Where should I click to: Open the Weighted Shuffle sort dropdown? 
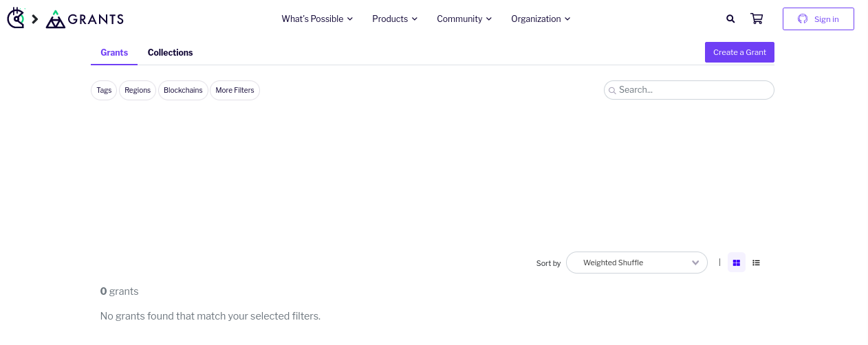[637, 263]
